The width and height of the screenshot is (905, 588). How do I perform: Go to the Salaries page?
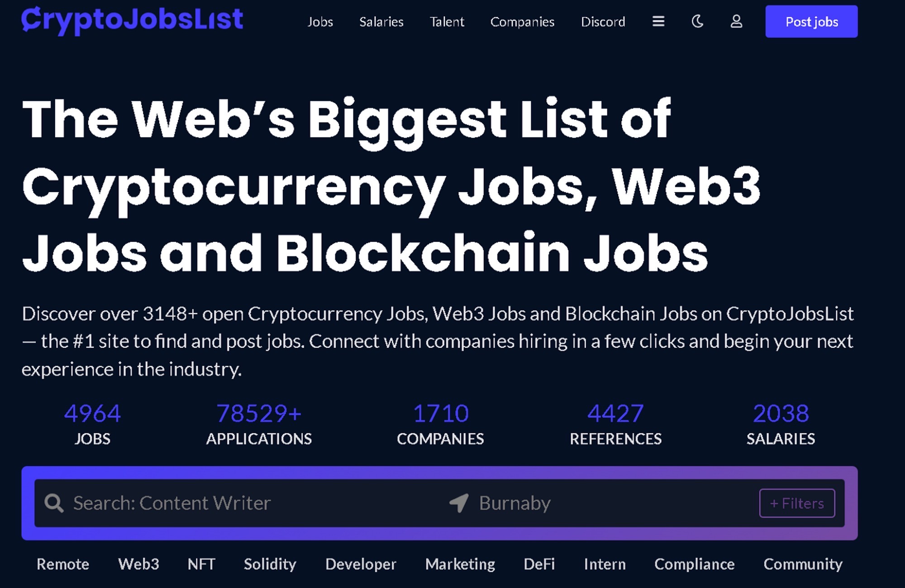tap(381, 22)
